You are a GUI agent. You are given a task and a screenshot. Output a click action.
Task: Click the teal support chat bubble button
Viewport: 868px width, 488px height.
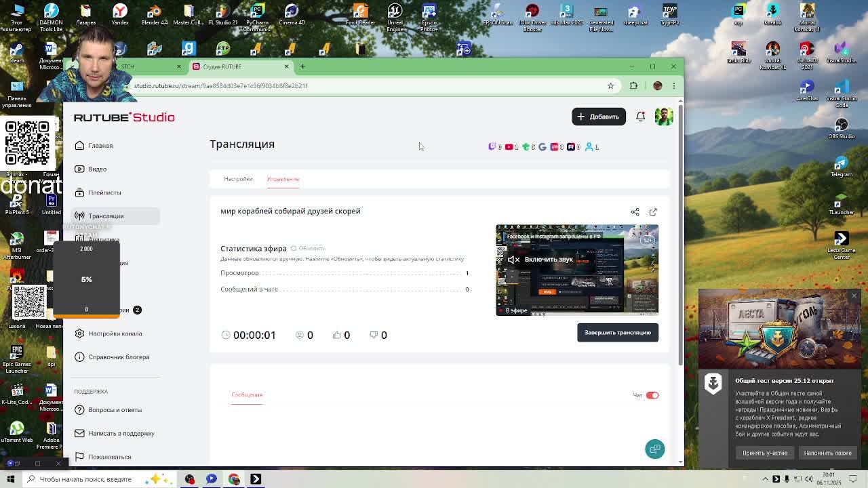click(x=654, y=449)
